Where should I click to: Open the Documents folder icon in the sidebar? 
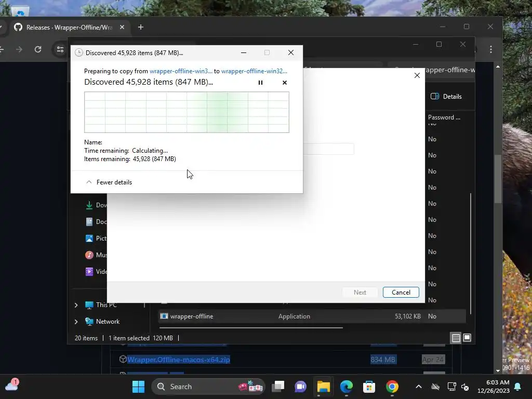pyautogui.click(x=89, y=221)
